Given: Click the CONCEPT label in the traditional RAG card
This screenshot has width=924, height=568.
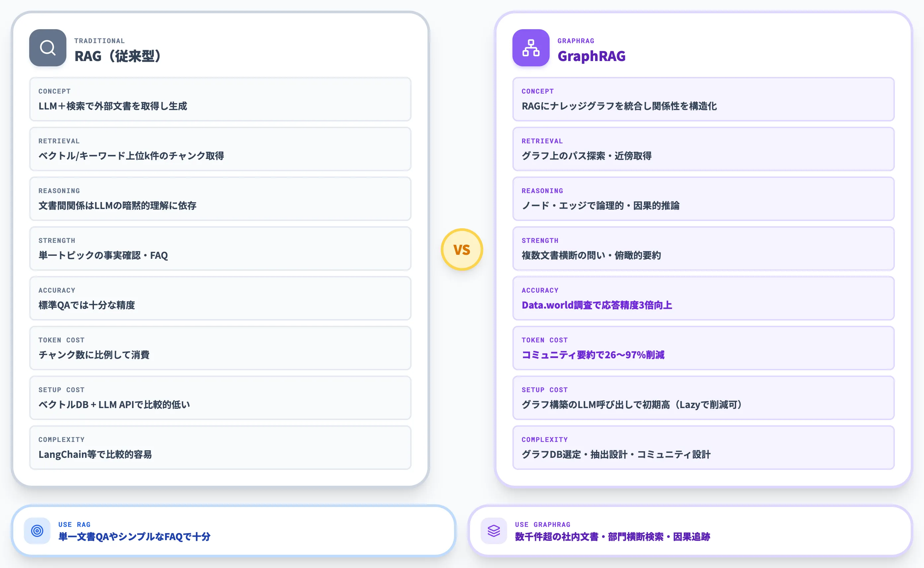Looking at the screenshot, I should coord(54,91).
